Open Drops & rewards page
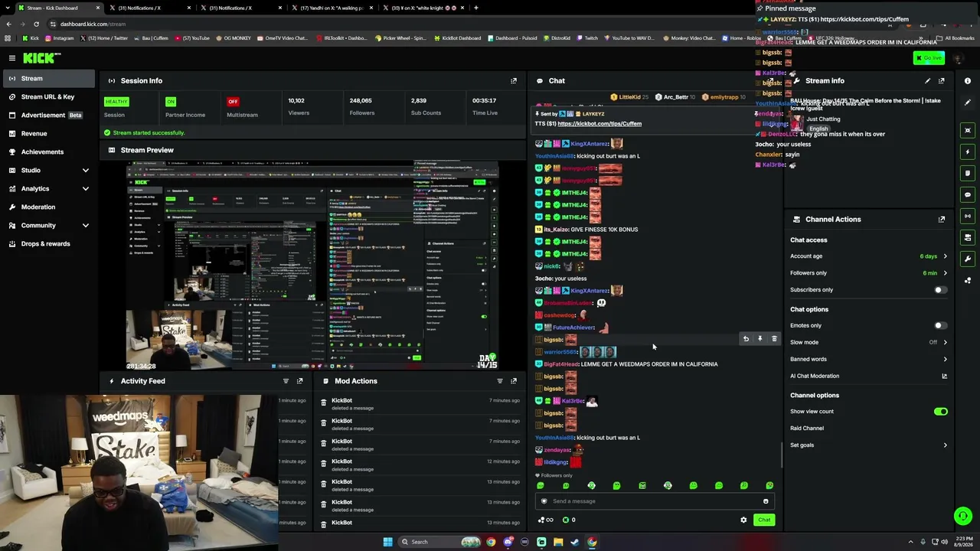 tap(47, 243)
